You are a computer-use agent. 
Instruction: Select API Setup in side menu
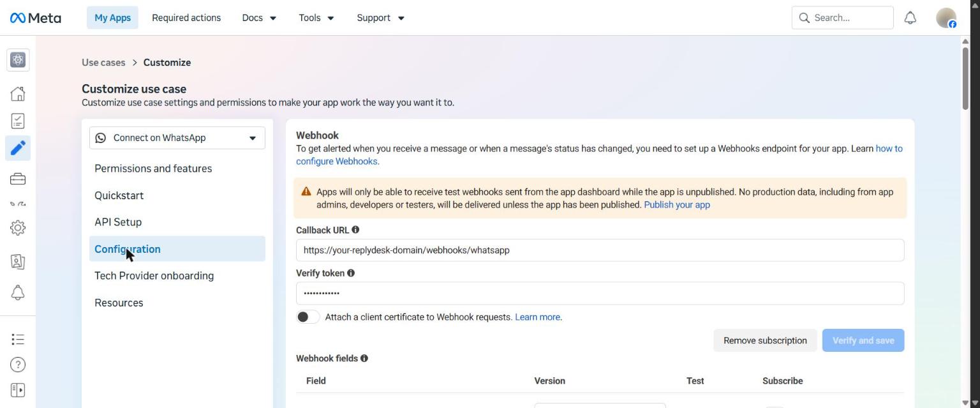tap(177, 222)
